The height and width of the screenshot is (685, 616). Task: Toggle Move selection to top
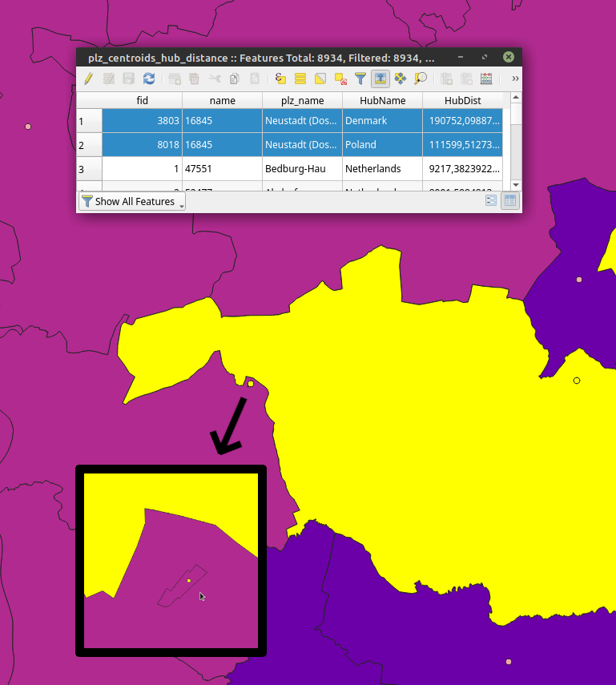(x=380, y=79)
